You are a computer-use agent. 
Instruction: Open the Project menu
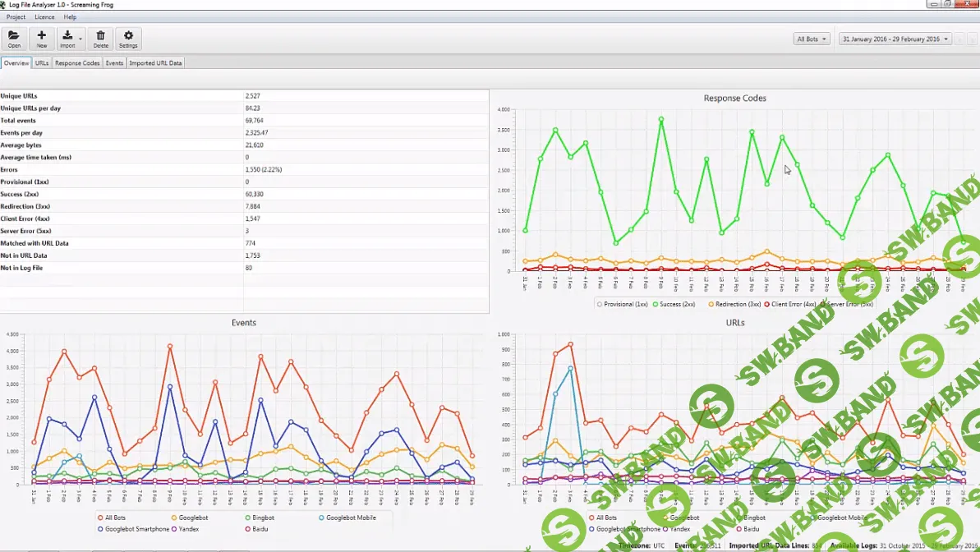coord(16,16)
